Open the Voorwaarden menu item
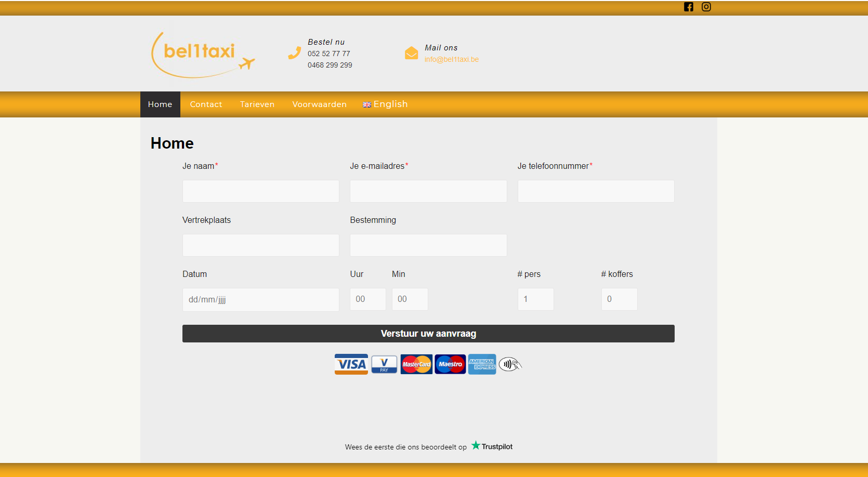Viewport: 868px width, 477px height. 319,104
